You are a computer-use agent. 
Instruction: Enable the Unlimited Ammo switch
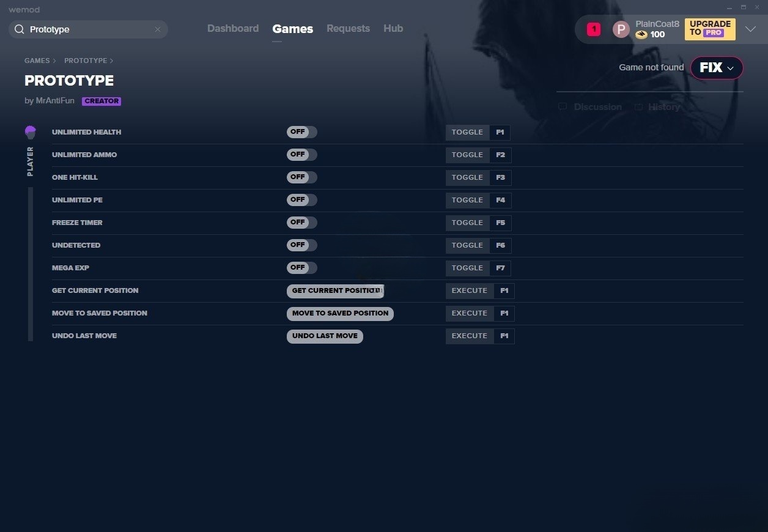pyautogui.click(x=302, y=155)
